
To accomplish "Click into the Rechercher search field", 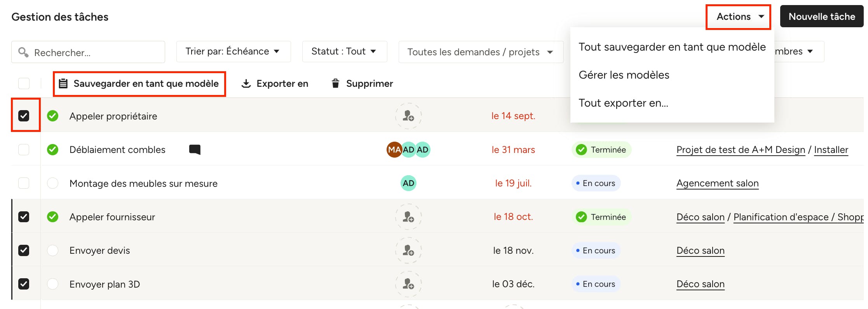I will pyautogui.click(x=88, y=52).
